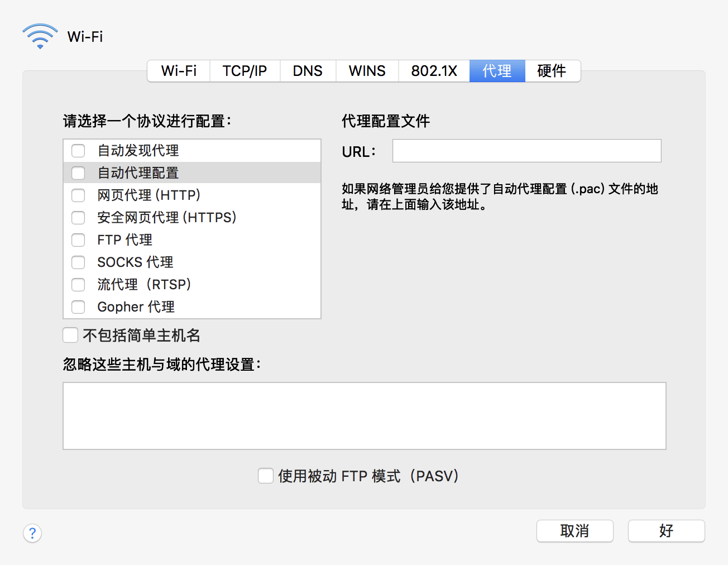Check the 流代理 (RTSP) option
Image resolution: width=728 pixels, height=565 pixels.
(79, 285)
